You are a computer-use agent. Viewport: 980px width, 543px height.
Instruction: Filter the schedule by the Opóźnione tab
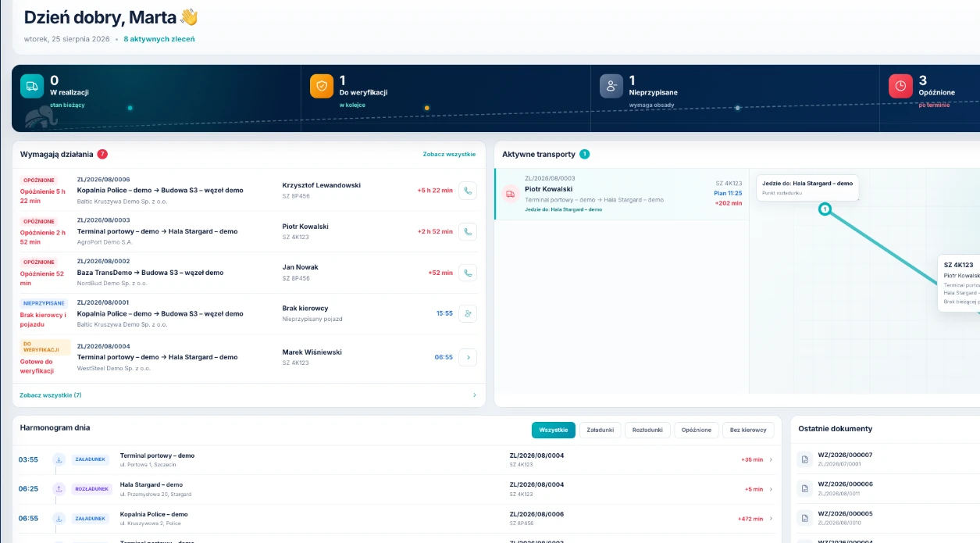coord(697,430)
